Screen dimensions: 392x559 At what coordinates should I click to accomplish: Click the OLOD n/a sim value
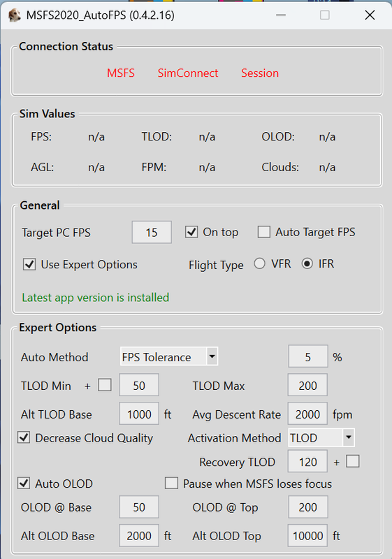(x=327, y=137)
